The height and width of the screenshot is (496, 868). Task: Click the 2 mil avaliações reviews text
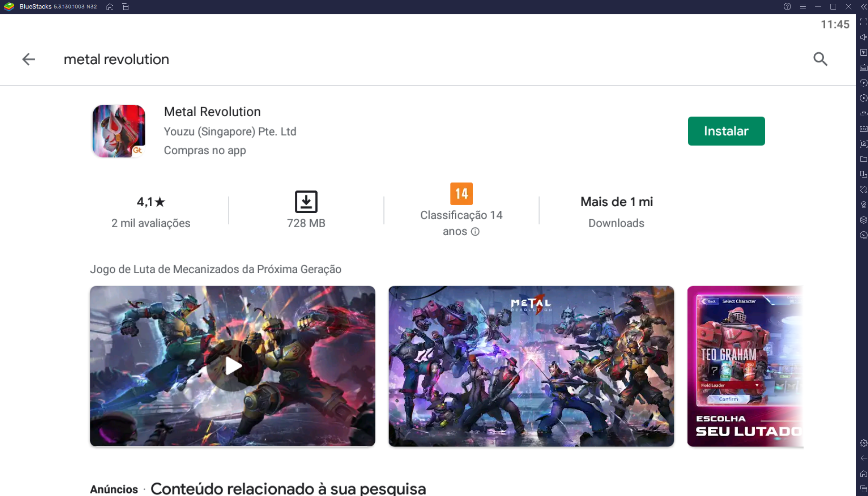151,223
